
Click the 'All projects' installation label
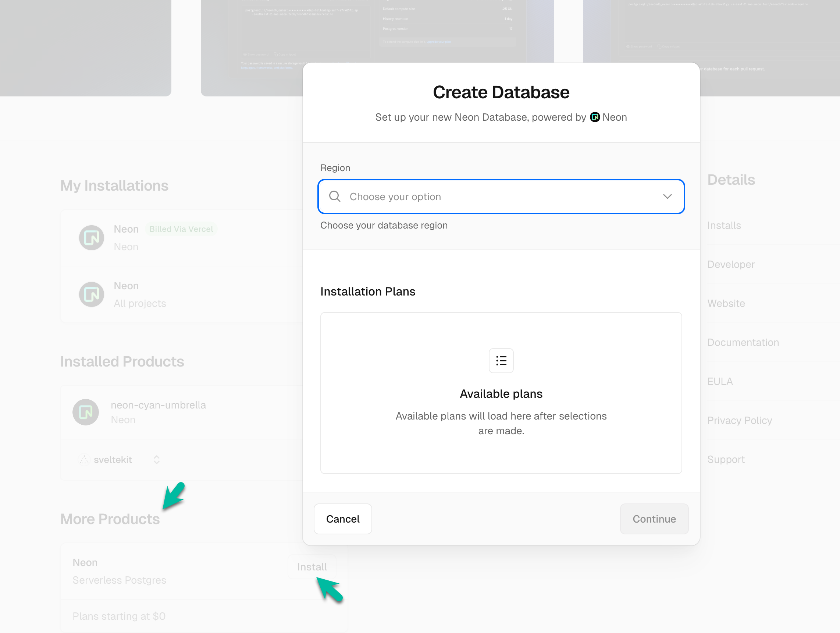[x=140, y=303]
